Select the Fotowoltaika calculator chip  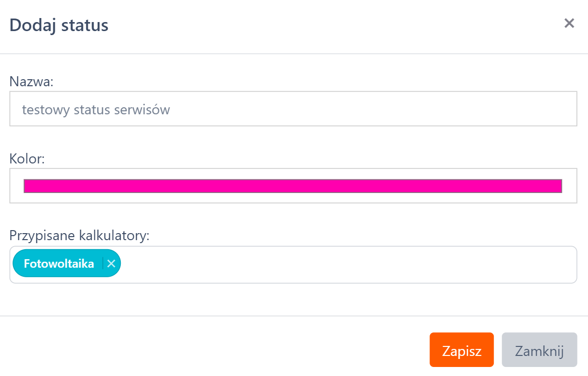point(59,264)
